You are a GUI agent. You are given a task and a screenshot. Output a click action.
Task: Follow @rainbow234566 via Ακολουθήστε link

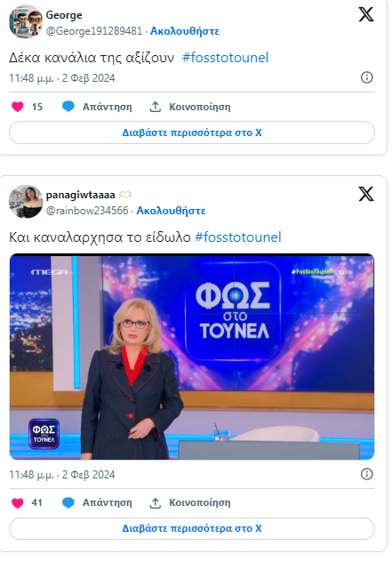point(171,211)
